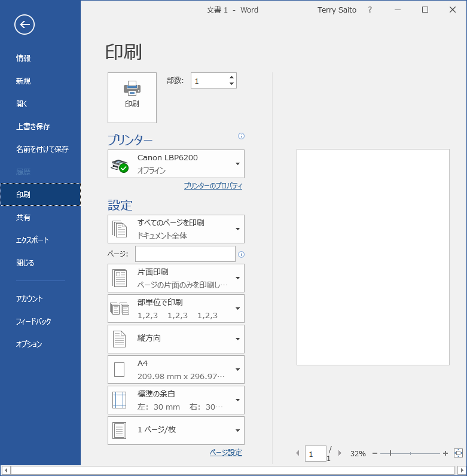Click the current page number field in preview
The height and width of the screenshot is (476, 467).
click(x=316, y=453)
